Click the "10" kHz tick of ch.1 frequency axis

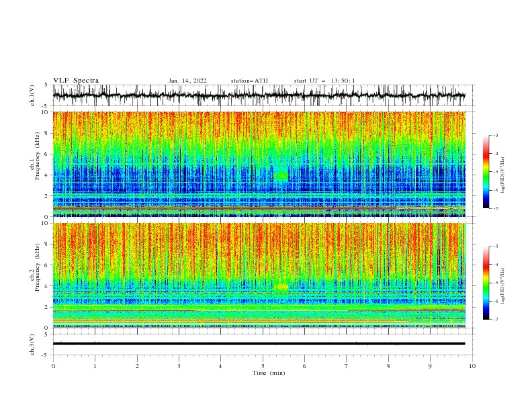tap(45, 112)
